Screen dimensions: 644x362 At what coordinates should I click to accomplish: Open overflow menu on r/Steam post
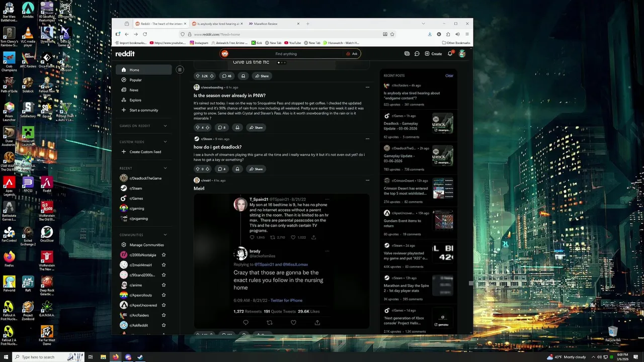tap(367, 139)
